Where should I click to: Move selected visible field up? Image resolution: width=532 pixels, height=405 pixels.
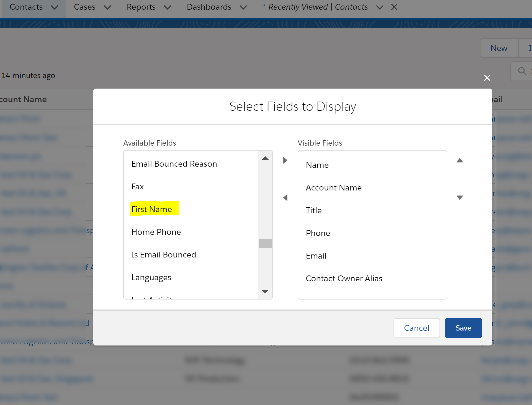tap(459, 161)
